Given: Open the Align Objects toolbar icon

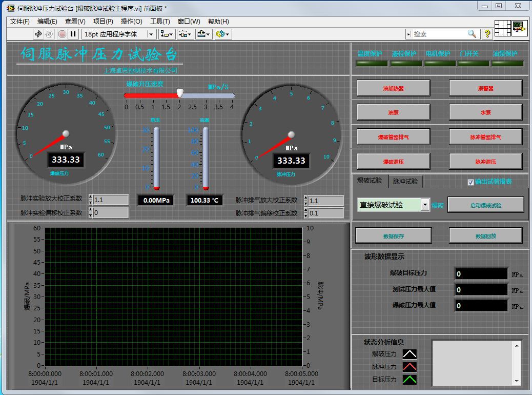Looking at the screenshot, I should pos(167,34).
